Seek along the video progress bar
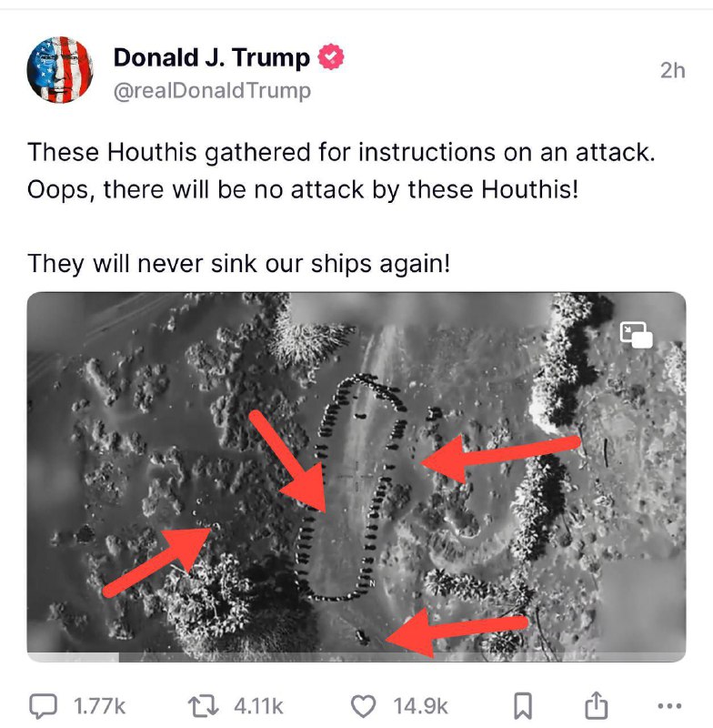Image resolution: width=713 pixels, height=728 pixels. click(x=356, y=657)
